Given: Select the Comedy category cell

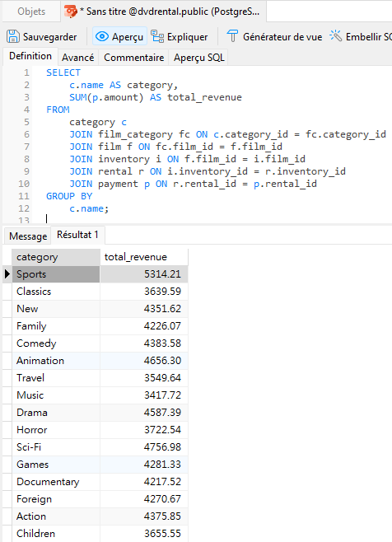Looking at the screenshot, I should 56,343.
